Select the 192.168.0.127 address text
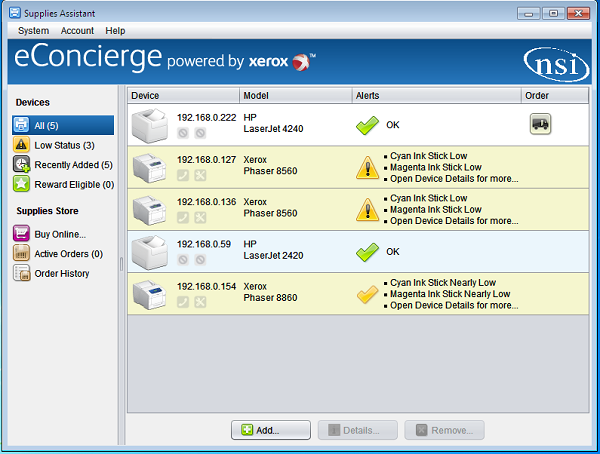 point(207,160)
